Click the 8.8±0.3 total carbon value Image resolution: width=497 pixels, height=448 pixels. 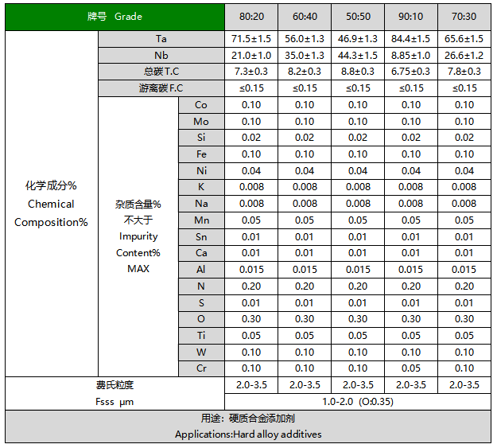(358, 72)
